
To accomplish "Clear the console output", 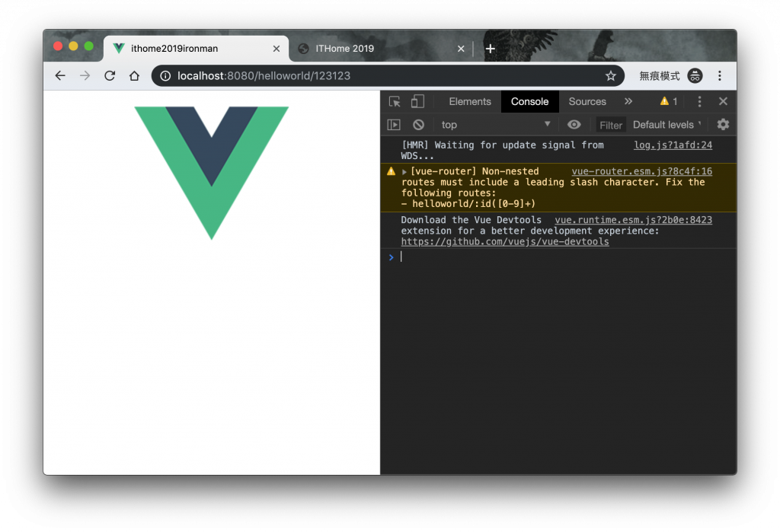I will click(x=419, y=125).
